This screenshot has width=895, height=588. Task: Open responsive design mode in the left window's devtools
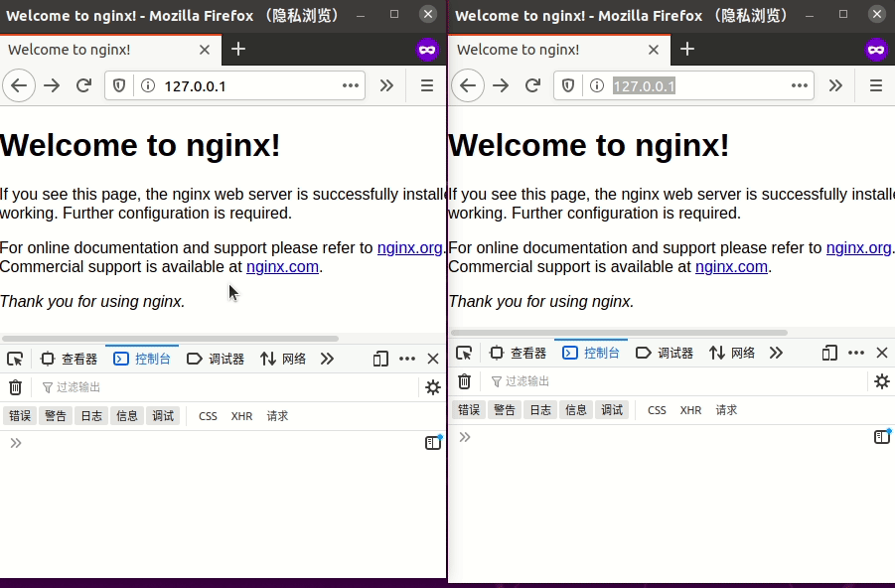(380, 359)
